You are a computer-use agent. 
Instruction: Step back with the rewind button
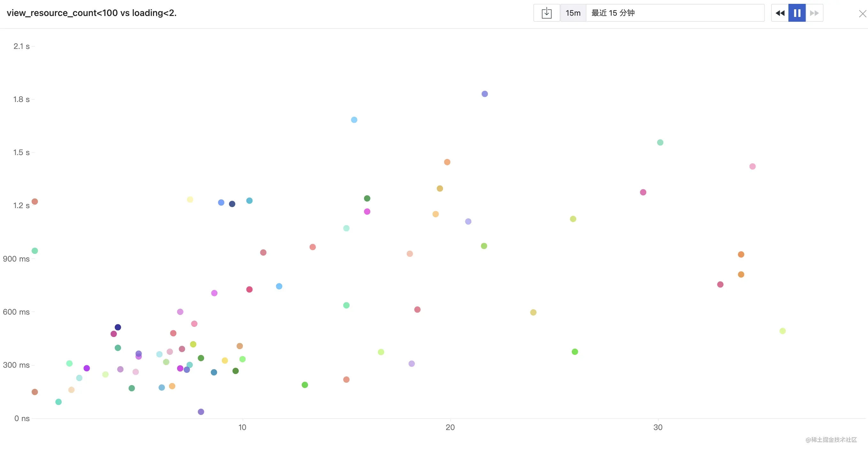click(x=780, y=13)
